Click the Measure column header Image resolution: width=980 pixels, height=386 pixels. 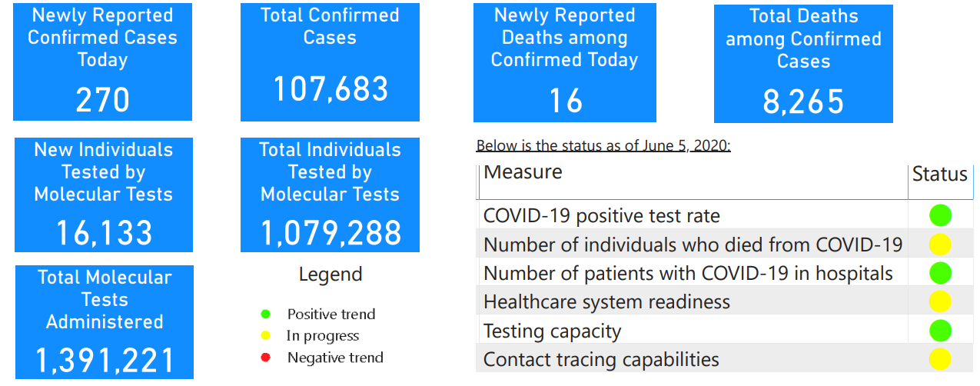(x=523, y=172)
